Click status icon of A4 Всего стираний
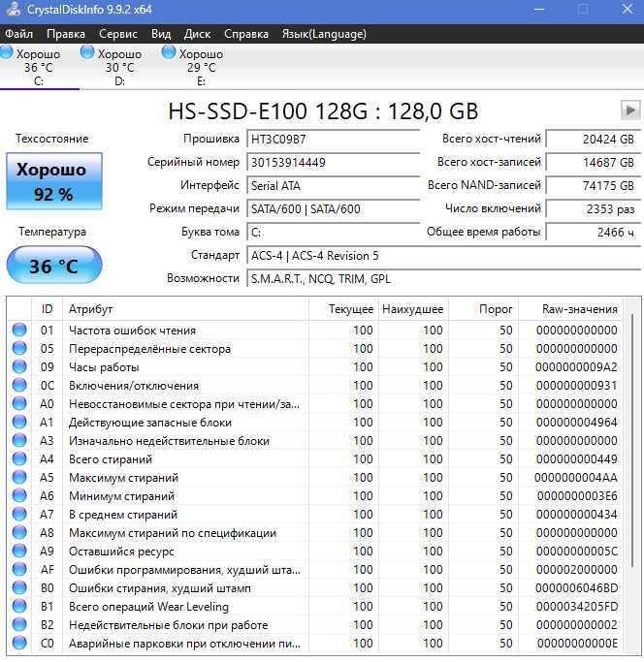644x662 pixels. point(19,458)
